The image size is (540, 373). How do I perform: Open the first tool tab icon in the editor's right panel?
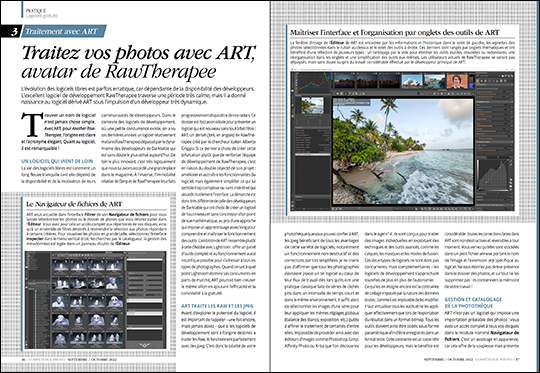[x=478, y=81]
